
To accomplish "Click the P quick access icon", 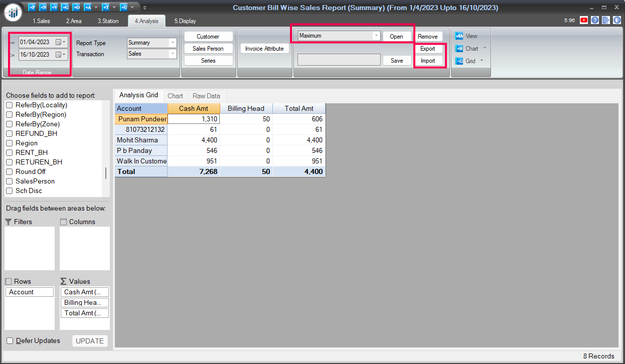I will [x=32, y=8].
